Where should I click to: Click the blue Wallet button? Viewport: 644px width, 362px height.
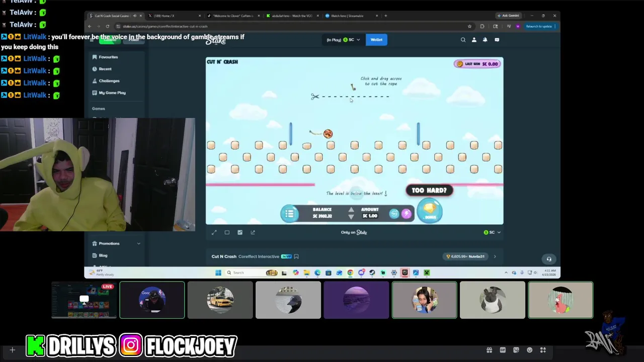[x=376, y=40]
